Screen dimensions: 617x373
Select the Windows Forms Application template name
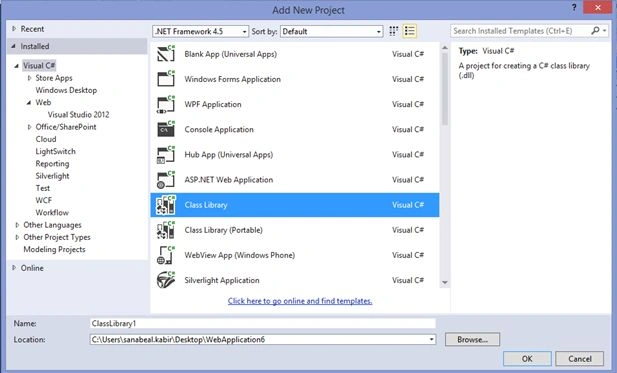coord(233,79)
